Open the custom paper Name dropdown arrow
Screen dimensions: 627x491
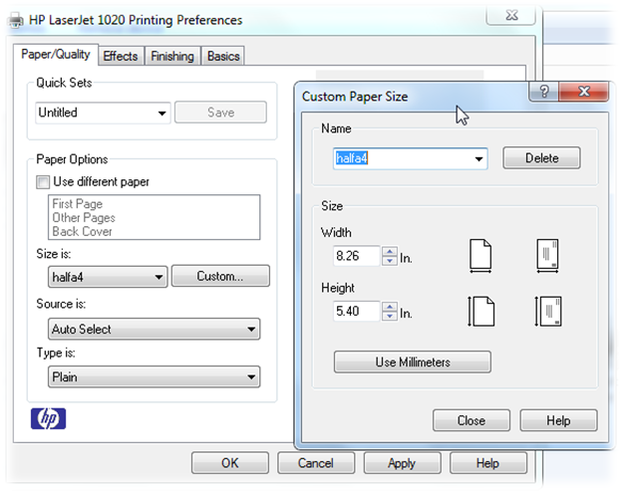click(x=478, y=159)
